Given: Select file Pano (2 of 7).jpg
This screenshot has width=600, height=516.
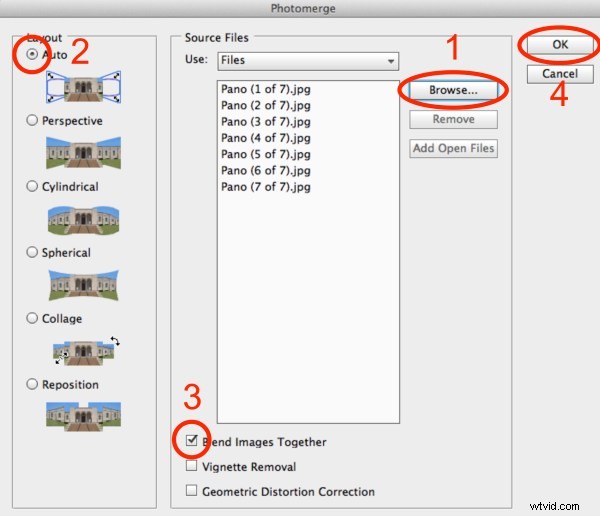Looking at the screenshot, I should (266, 105).
